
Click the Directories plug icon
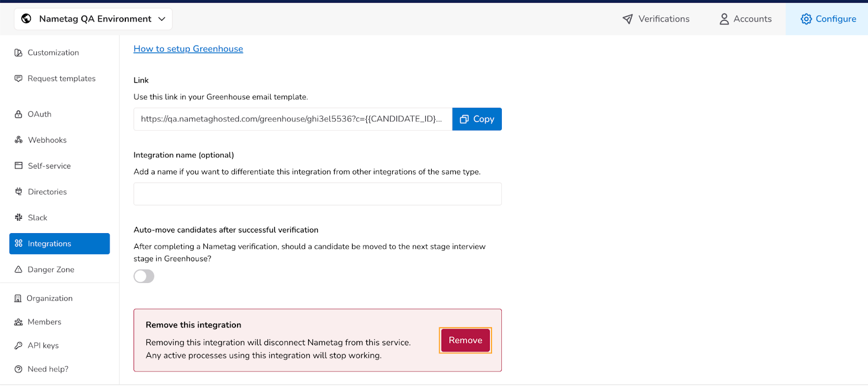click(18, 191)
